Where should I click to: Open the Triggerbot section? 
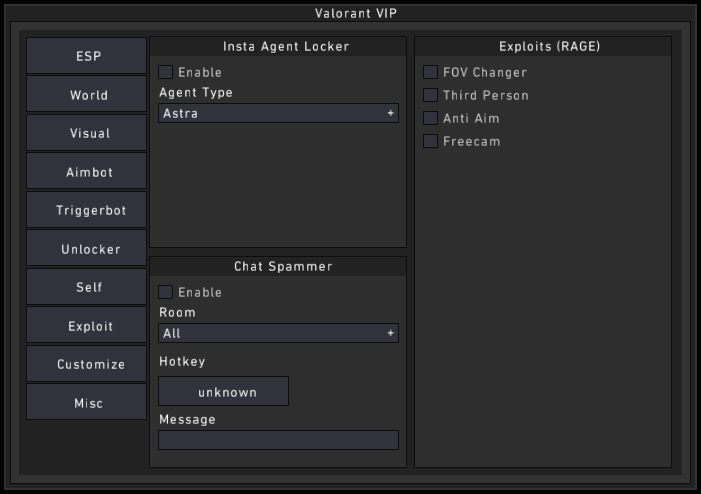(x=87, y=211)
